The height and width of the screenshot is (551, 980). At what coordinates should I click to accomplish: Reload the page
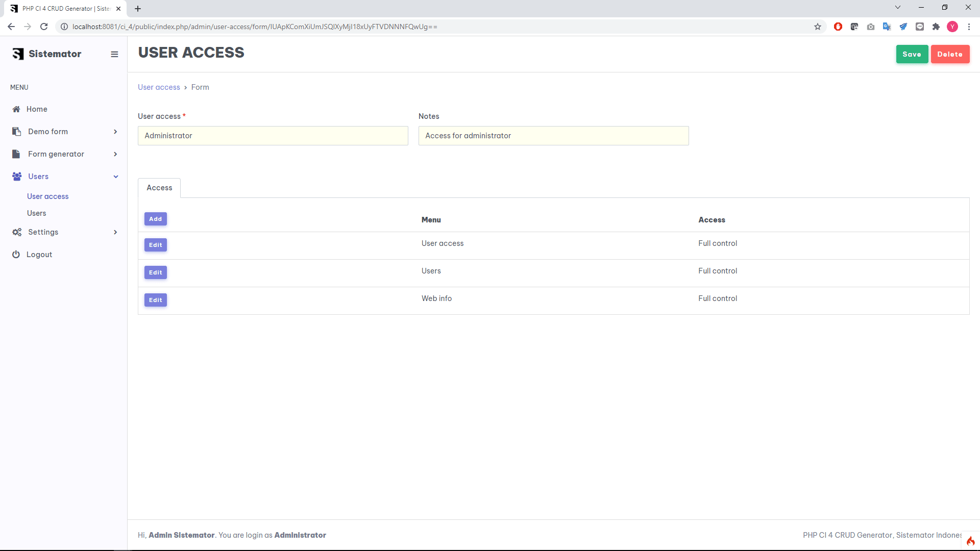click(44, 27)
